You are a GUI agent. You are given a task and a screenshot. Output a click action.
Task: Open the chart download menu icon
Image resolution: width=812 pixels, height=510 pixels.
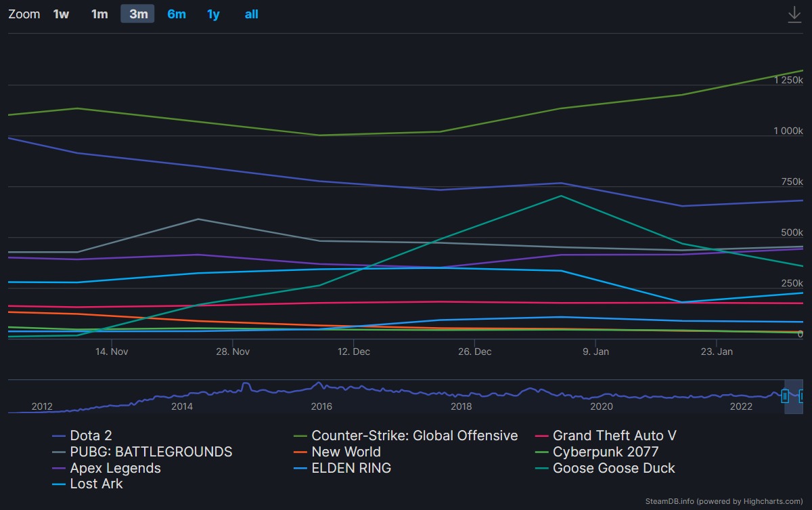click(794, 14)
